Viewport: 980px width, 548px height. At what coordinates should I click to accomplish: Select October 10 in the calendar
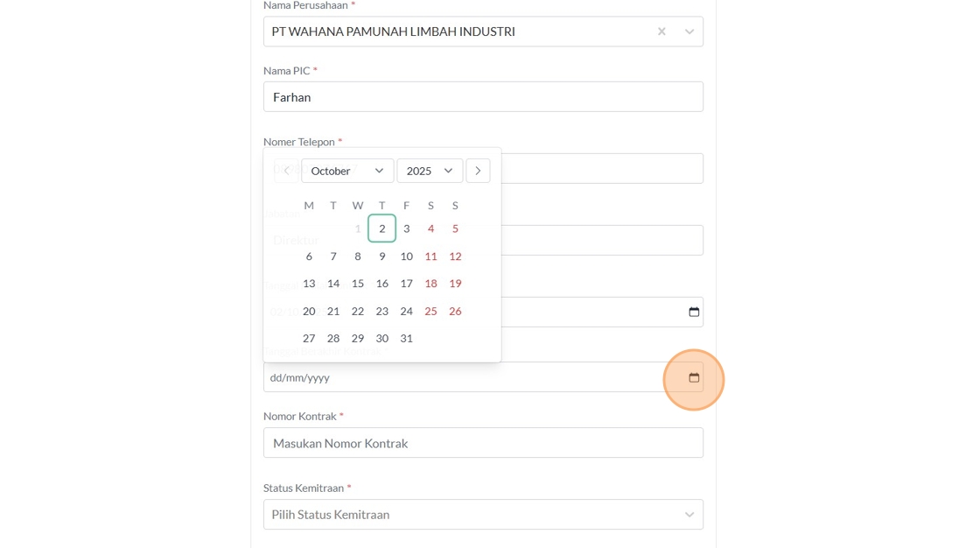coord(406,256)
